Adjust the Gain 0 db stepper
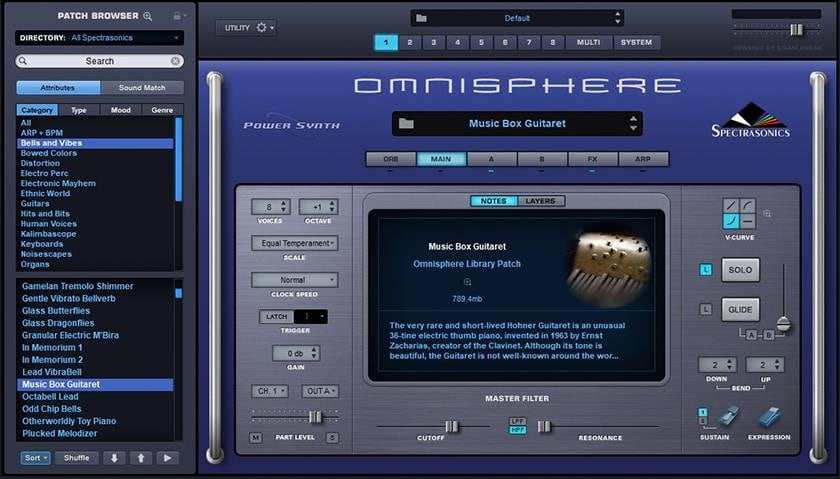Image resolution: width=840 pixels, height=479 pixels. click(x=296, y=354)
